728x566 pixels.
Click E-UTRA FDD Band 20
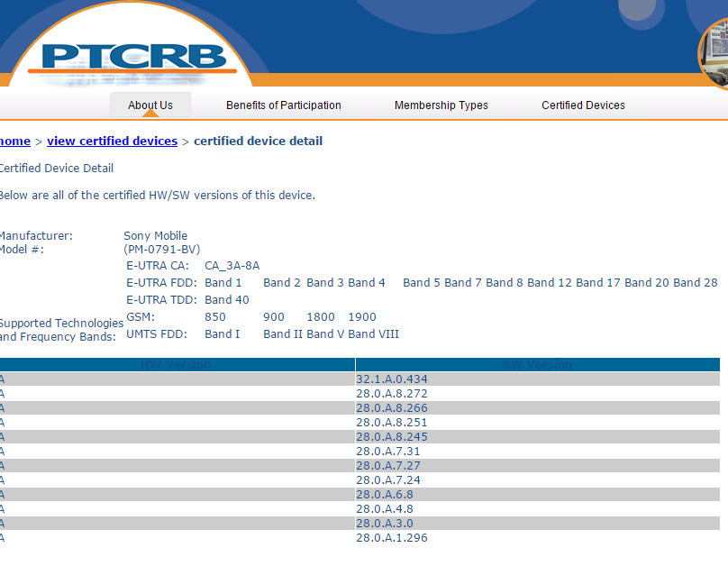pyautogui.click(x=647, y=283)
